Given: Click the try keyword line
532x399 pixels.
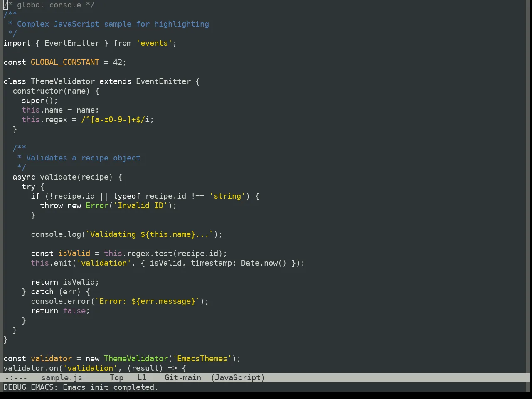Looking at the screenshot, I should [33, 187].
